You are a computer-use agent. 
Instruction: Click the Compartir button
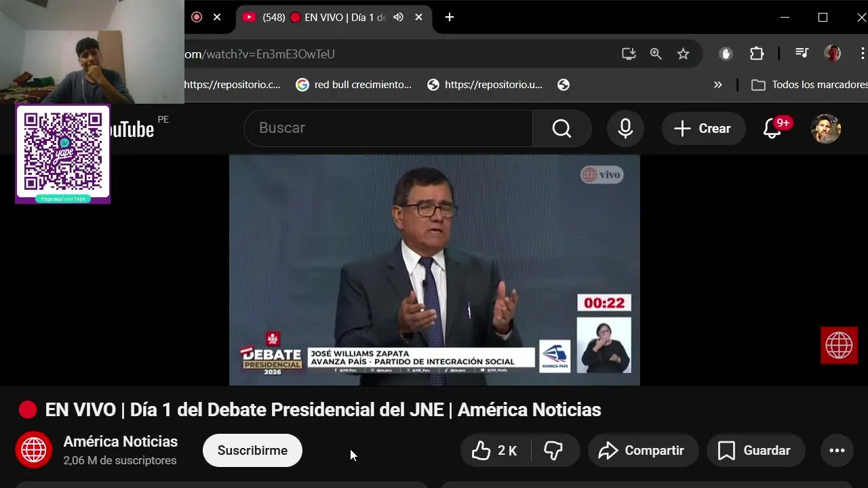tap(643, 451)
